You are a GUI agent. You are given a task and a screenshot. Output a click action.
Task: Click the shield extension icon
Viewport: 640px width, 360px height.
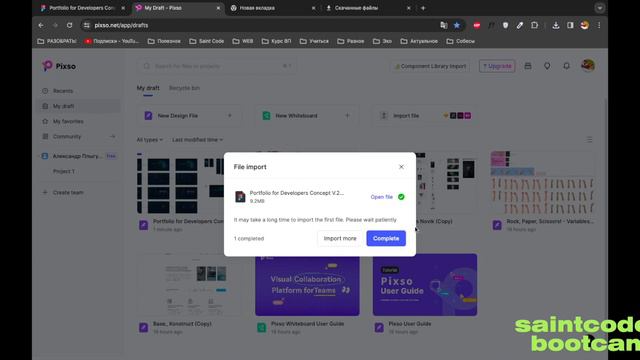point(505,25)
